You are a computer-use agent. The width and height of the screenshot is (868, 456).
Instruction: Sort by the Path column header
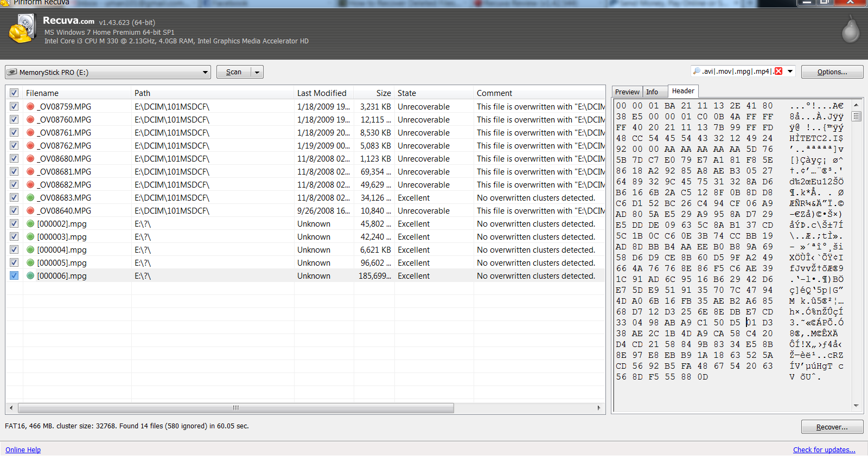point(213,93)
